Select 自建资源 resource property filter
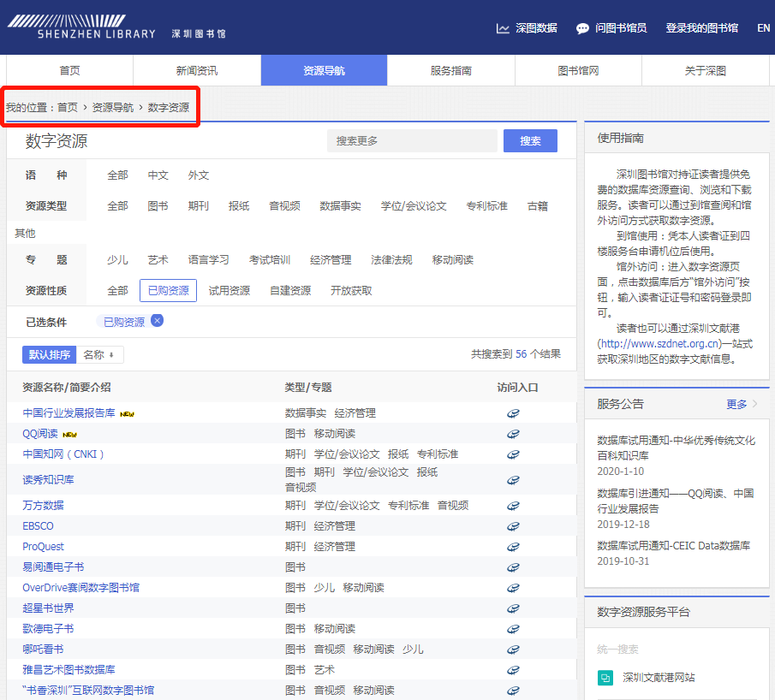 tap(290, 290)
